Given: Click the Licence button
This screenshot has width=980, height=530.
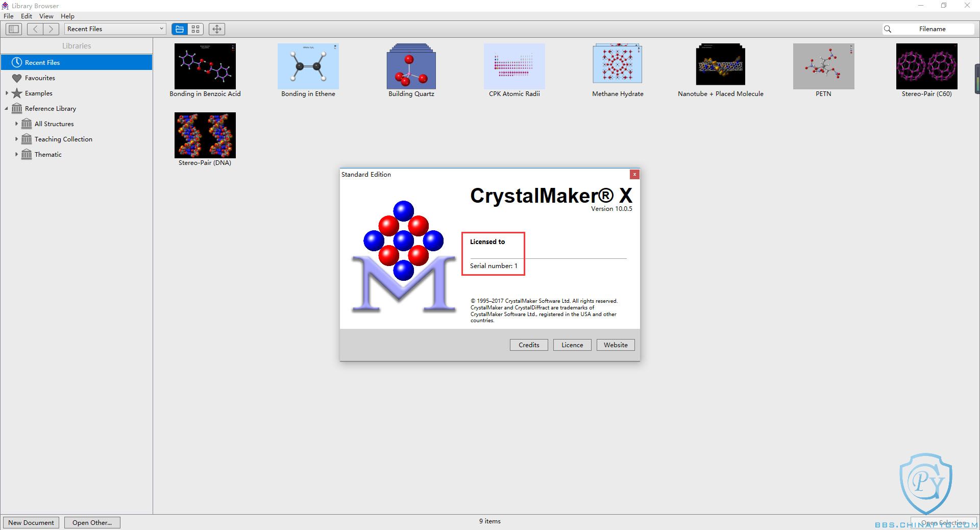Looking at the screenshot, I should click(572, 345).
